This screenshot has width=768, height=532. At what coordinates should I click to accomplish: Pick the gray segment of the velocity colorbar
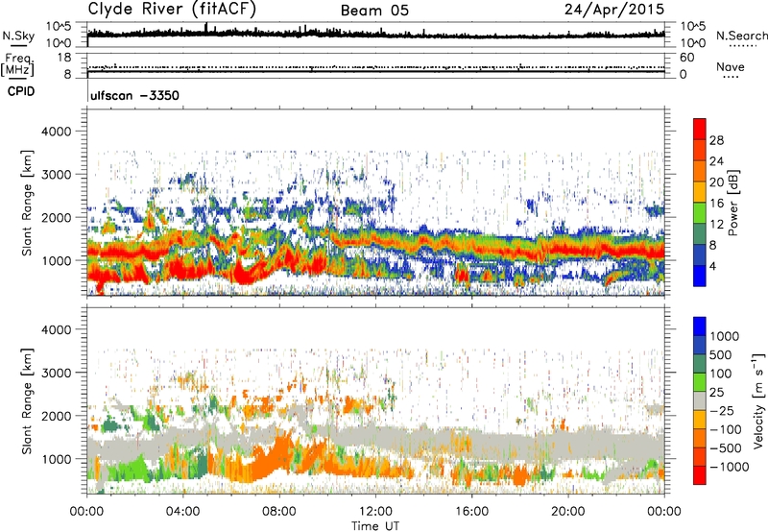[x=700, y=400]
